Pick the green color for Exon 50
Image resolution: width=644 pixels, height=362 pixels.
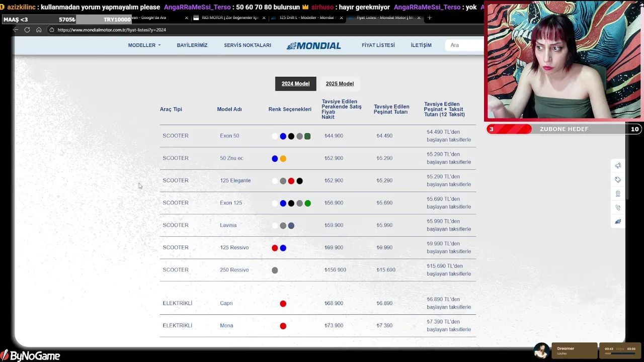[307, 136]
